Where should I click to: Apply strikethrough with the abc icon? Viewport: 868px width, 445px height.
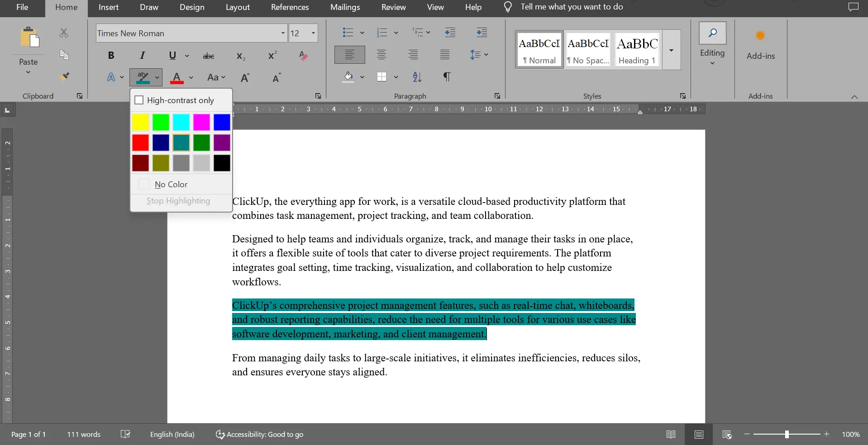pos(209,56)
